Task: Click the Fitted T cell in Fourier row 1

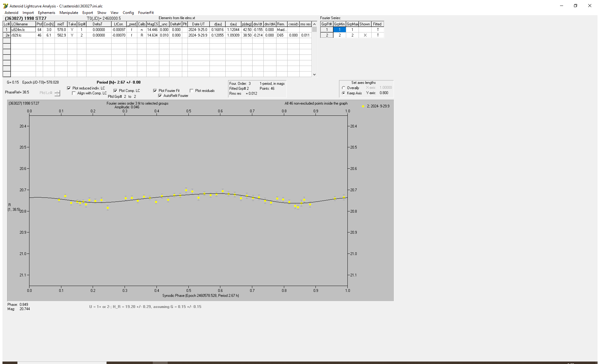Action: point(378,30)
